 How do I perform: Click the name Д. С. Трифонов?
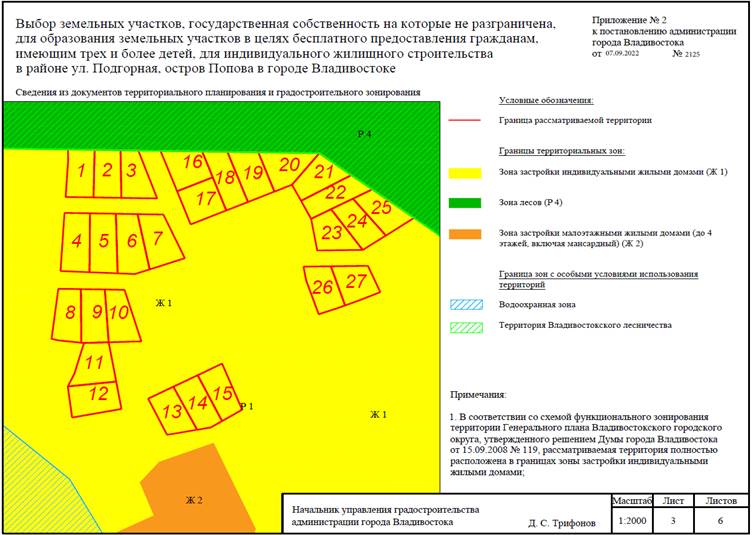pyautogui.click(x=563, y=523)
